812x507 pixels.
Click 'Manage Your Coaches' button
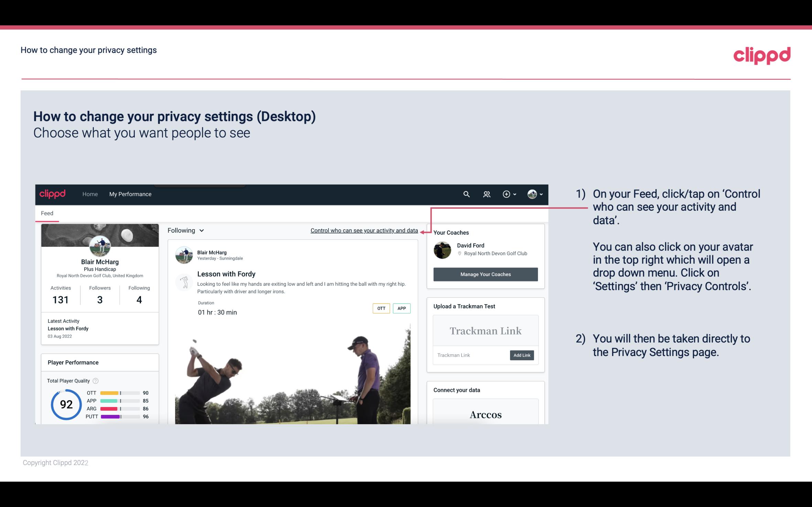[x=485, y=274]
